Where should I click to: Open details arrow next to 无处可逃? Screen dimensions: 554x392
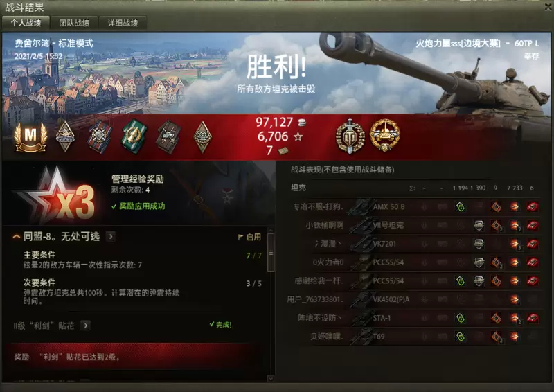[111, 236]
